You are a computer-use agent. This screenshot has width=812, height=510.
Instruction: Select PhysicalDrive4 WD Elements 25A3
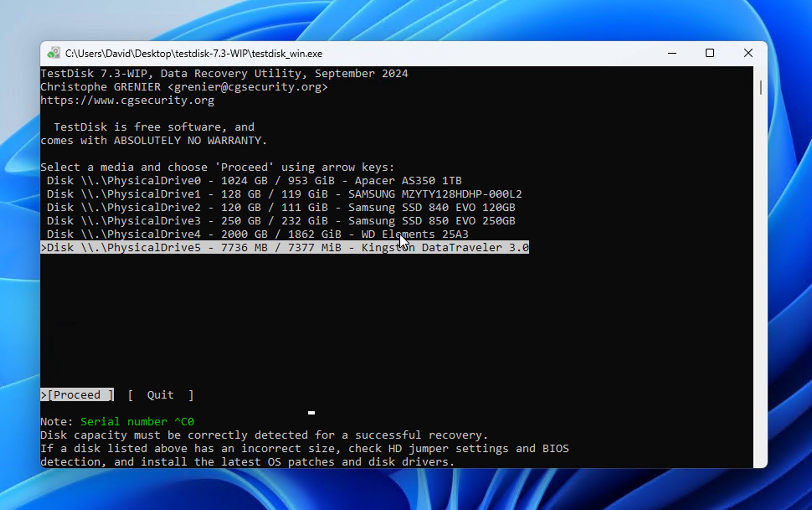pos(257,234)
